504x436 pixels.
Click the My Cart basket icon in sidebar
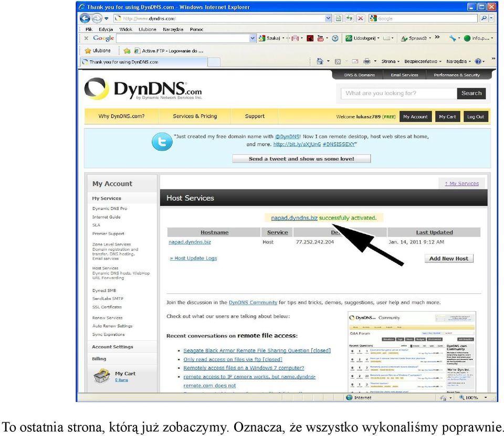[x=102, y=376]
